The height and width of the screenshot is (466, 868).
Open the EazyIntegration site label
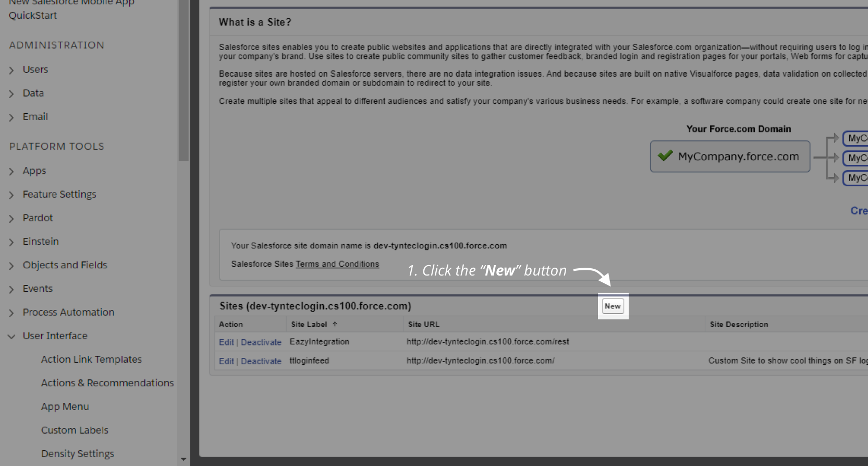320,342
